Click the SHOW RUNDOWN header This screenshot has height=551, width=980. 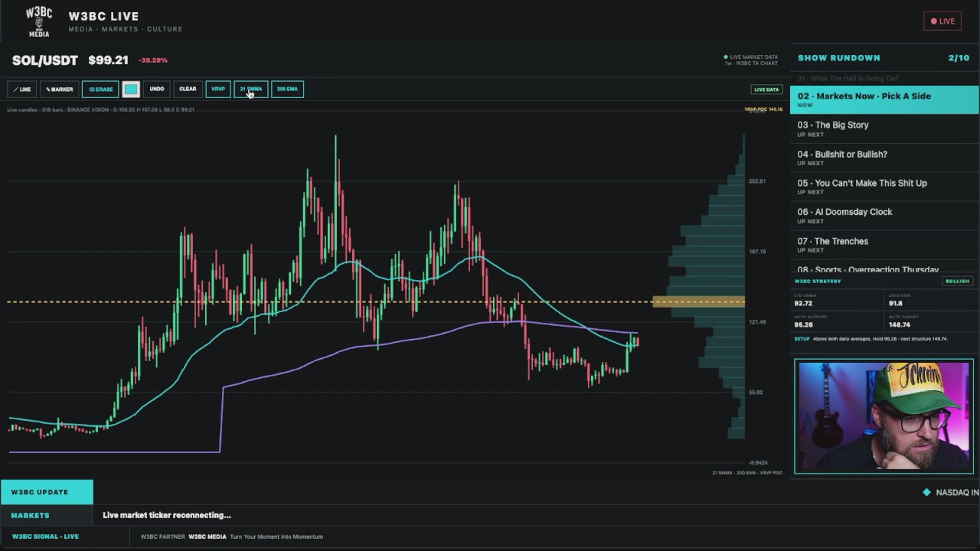coord(839,58)
